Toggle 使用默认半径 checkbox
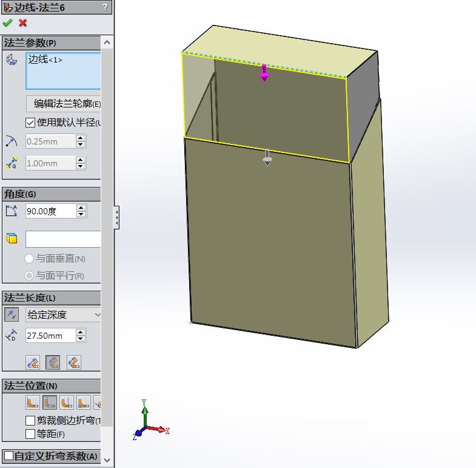The width and height of the screenshot is (476, 468). pos(30,123)
